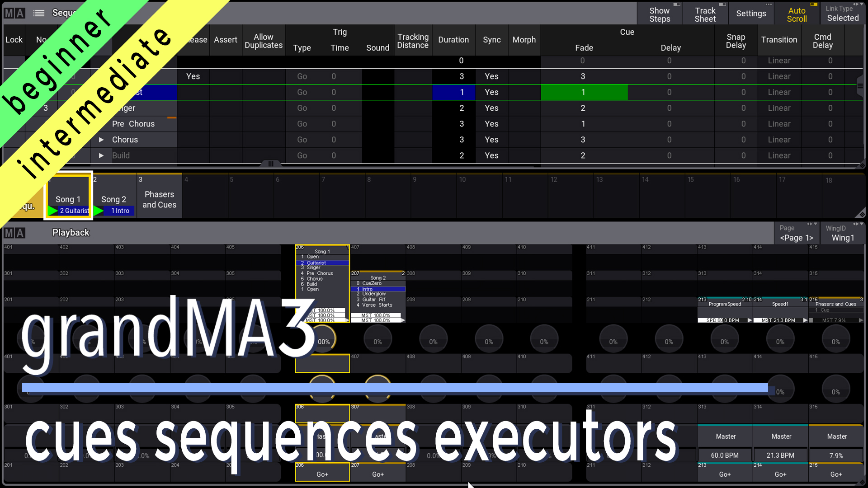868x488 pixels.
Task: Click the play icon on Speed1 executor
Action: tap(805, 320)
